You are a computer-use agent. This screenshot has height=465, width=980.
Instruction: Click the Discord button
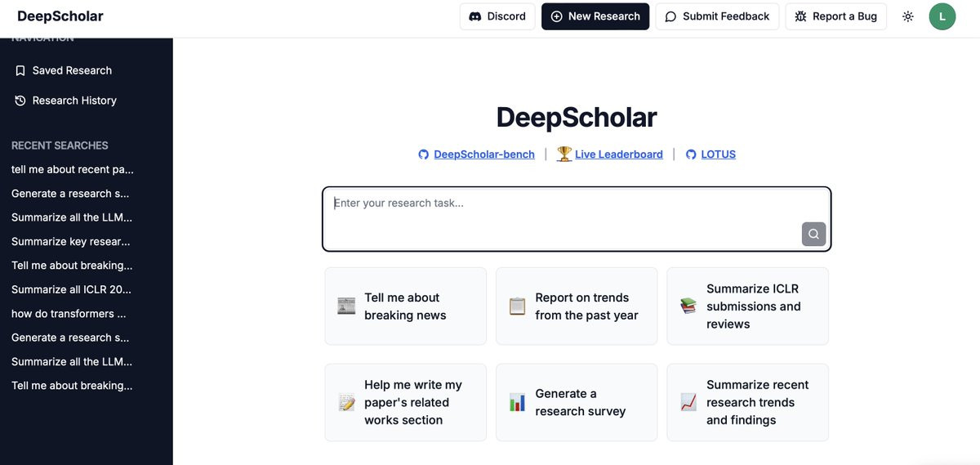coord(497,16)
